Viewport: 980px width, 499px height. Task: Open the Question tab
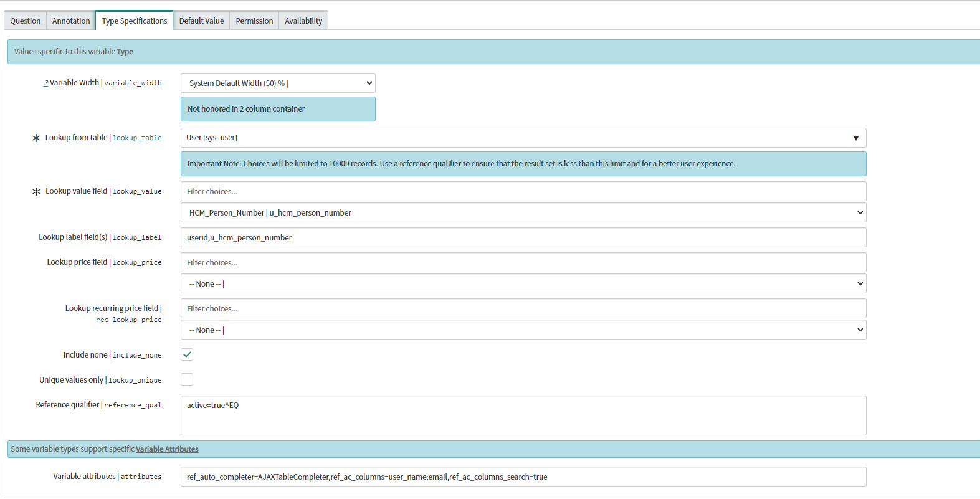25,21
